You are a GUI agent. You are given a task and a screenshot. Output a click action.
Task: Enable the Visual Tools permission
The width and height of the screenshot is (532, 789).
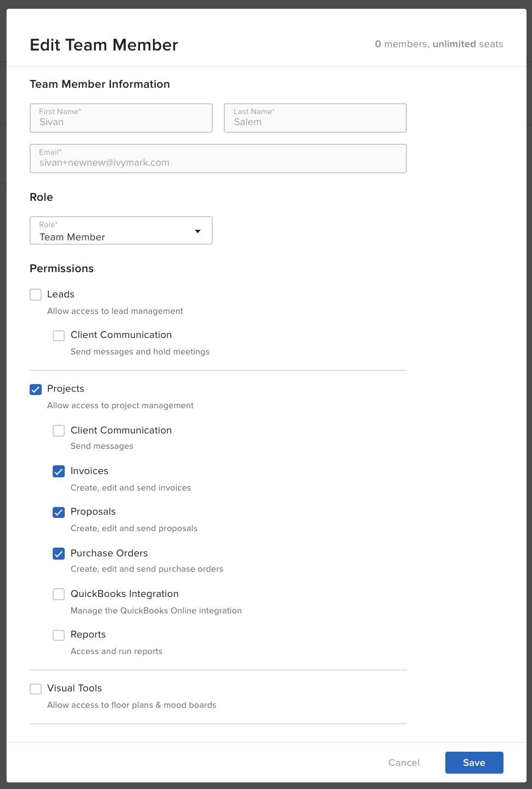click(x=36, y=689)
